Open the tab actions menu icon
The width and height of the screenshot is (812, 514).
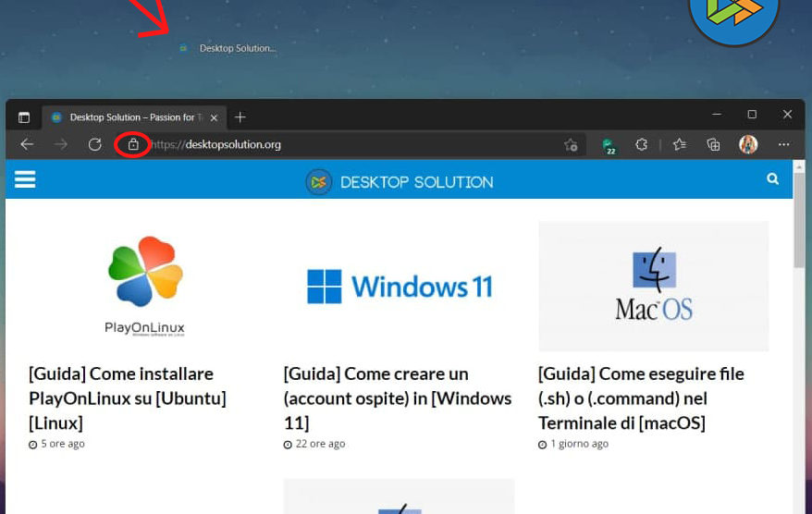click(24, 117)
